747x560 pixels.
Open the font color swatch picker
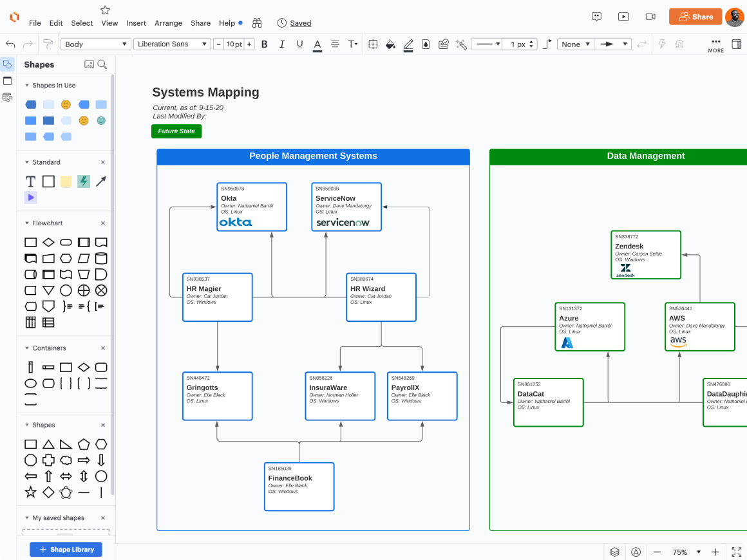[x=317, y=44]
